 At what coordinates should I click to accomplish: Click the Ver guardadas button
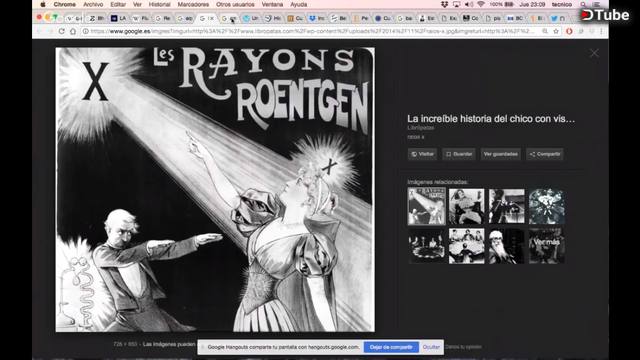click(x=500, y=154)
